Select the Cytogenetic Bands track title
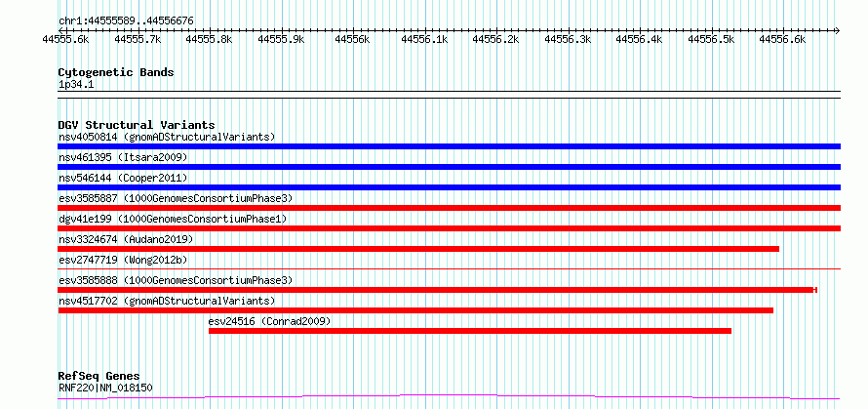Image resolution: width=868 pixels, height=409 pixels. (x=116, y=72)
